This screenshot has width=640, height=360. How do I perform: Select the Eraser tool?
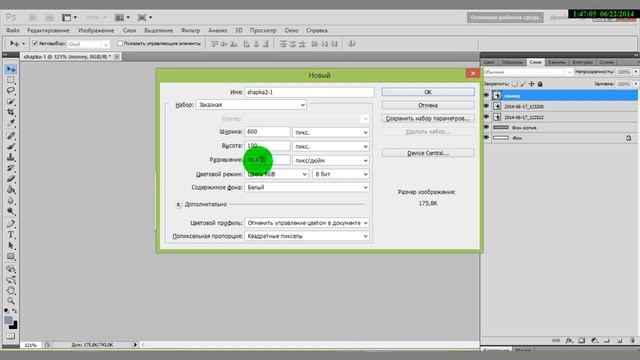[x=11, y=179]
